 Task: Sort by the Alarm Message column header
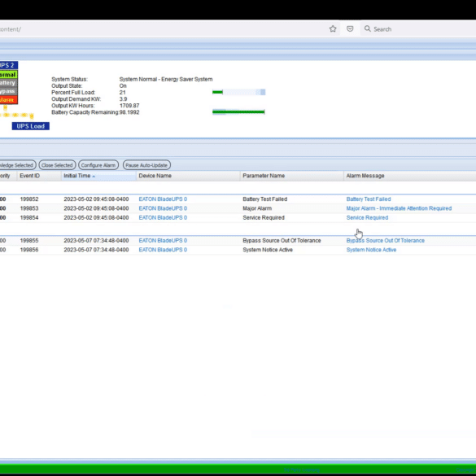pos(365,176)
